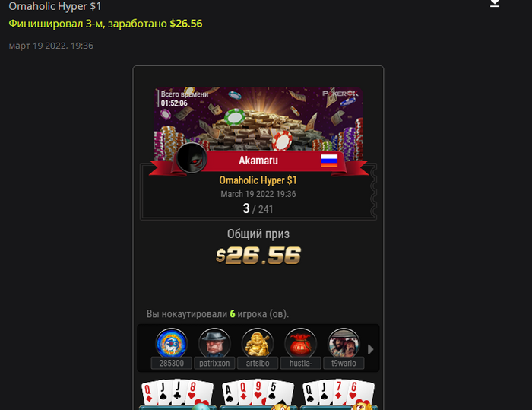Click the Russian flag icon
532x410 pixels.
329,161
